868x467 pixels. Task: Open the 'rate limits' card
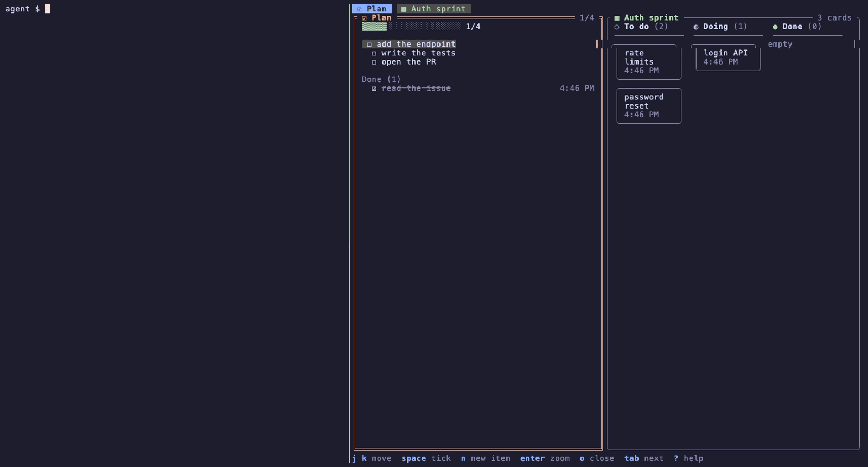coord(649,62)
